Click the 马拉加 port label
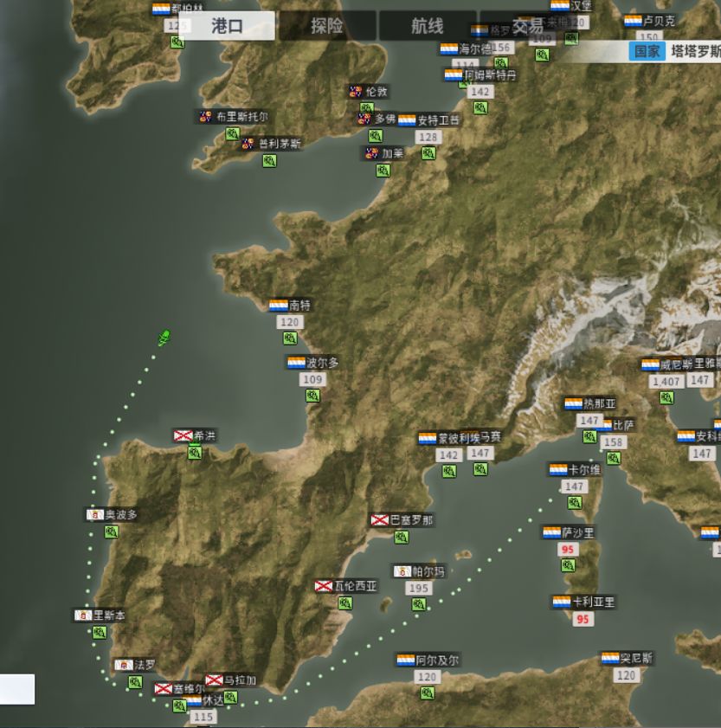721x728 pixels. pos(231,680)
